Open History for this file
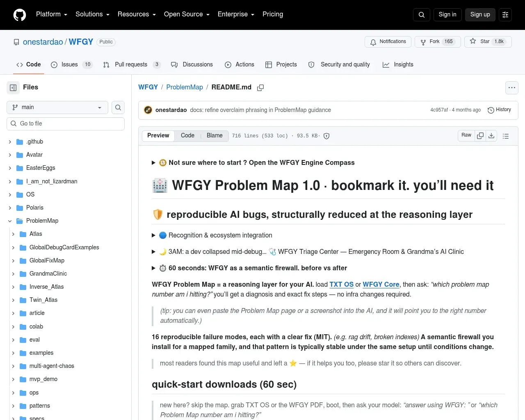525x420 pixels. click(499, 110)
